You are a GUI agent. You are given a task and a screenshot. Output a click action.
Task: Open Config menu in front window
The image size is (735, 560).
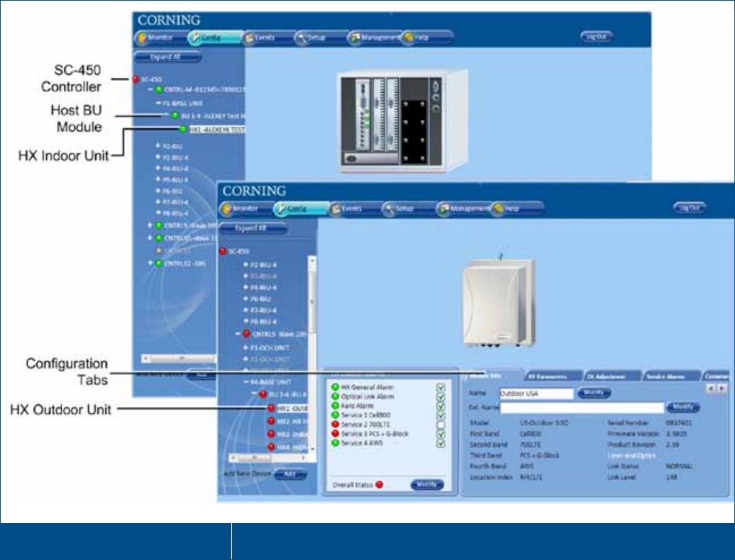300,209
